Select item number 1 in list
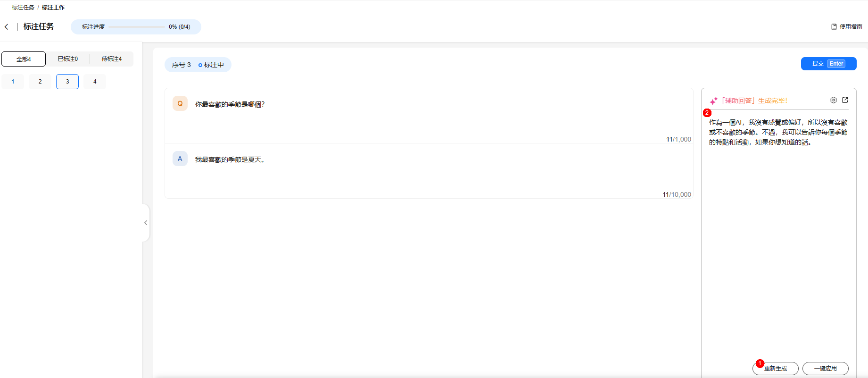Viewport: 868px width, 378px height. (x=13, y=82)
